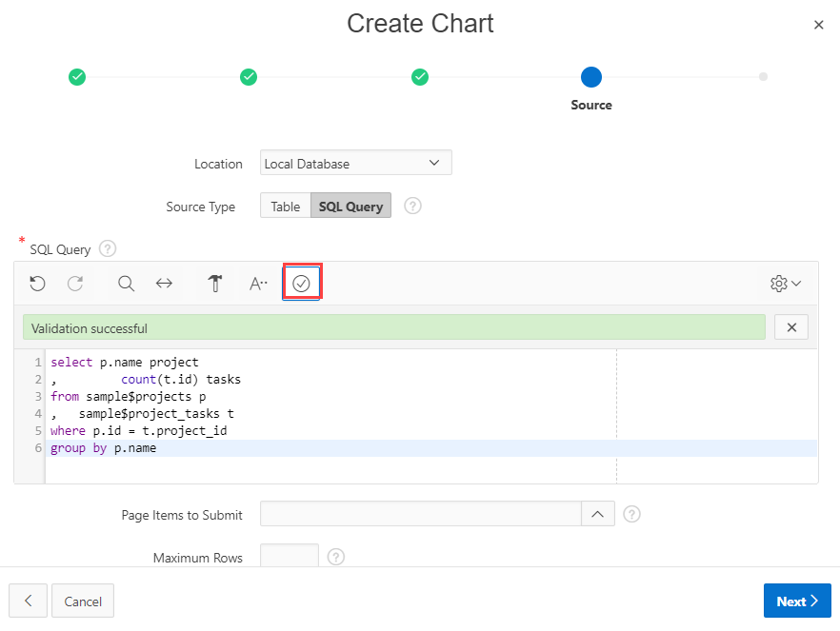Toggle the double-arrow icon in the editor toolbar
This screenshot has height=631, width=840.
coord(164,283)
